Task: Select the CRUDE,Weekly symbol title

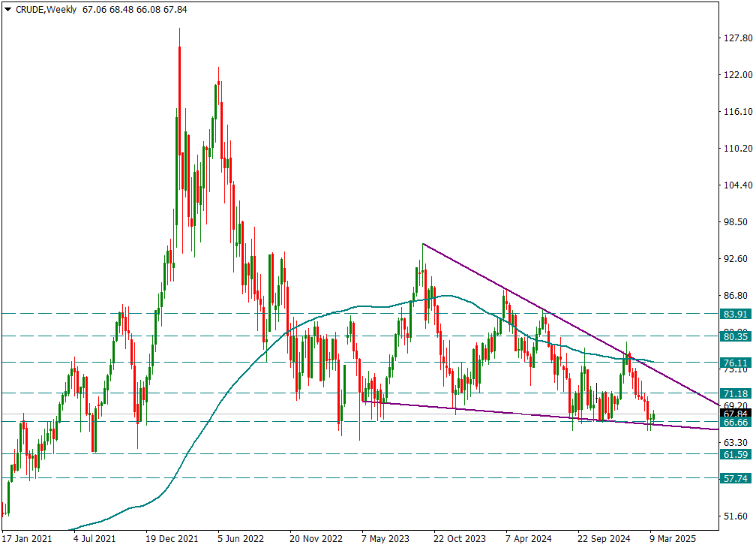Action: 46,9
